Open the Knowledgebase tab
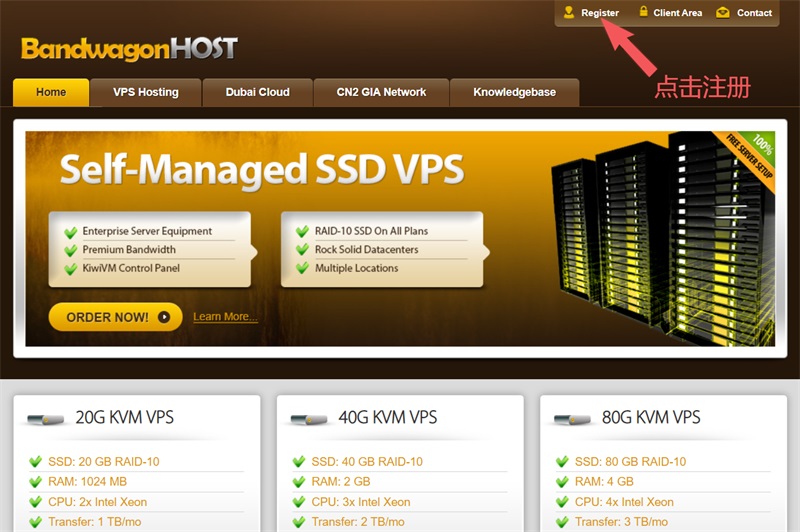 (x=514, y=92)
